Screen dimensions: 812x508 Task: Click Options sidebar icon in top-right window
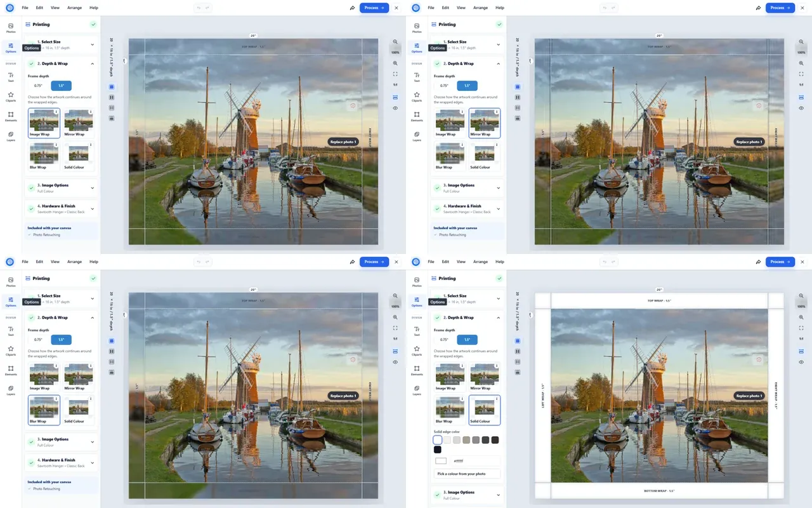(x=417, y=47)
